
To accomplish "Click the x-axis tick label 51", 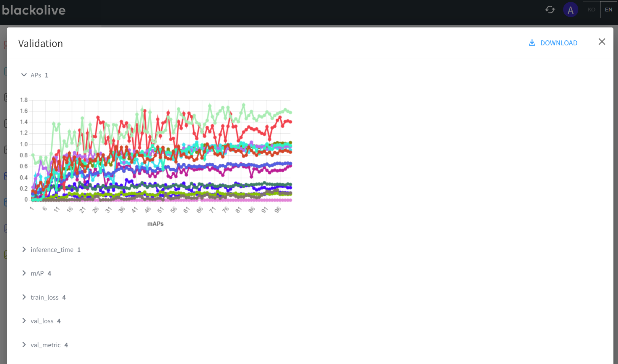I will [161, 210].
